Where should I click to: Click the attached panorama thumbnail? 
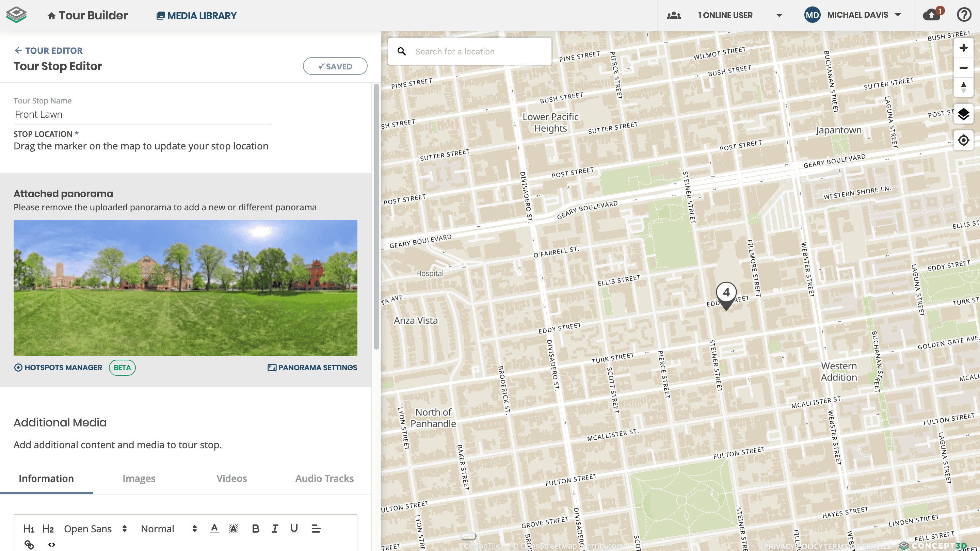point(185,288)
